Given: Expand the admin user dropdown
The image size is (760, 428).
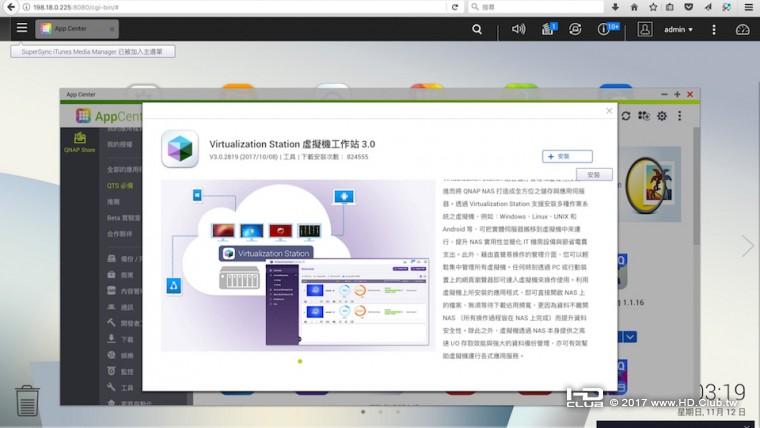Looking at the screenshot, I should (x=678, y=30).
